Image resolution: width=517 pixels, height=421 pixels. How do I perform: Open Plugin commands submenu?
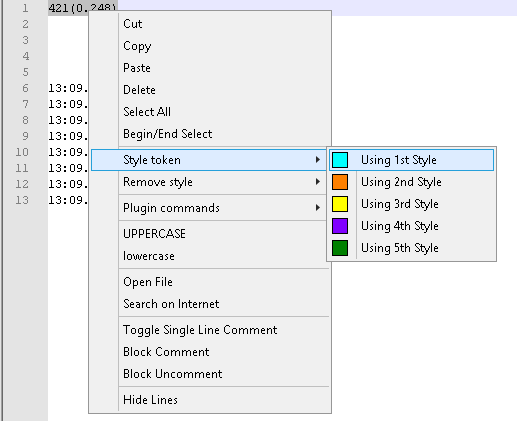210,208
